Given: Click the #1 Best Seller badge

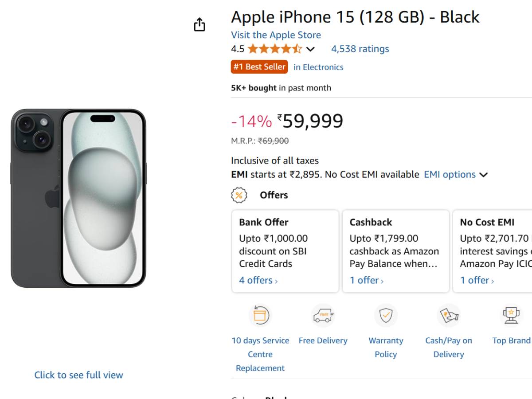Looking at the screenshot, I should click(x=259, y=67).
